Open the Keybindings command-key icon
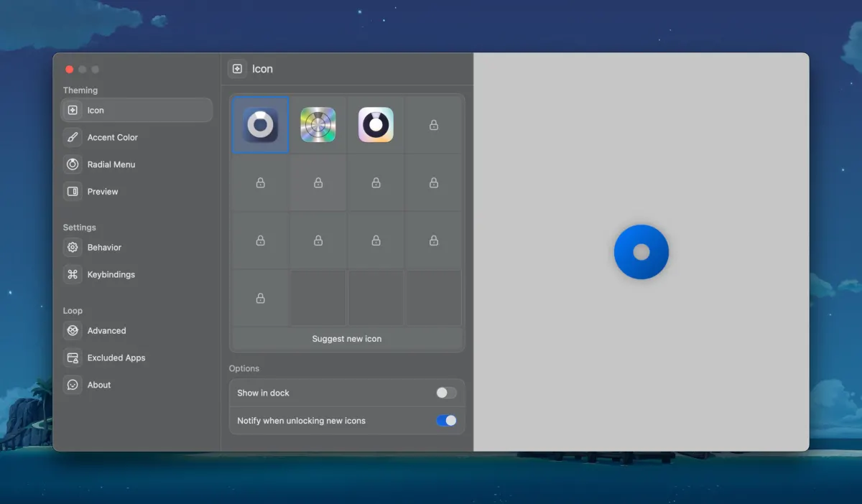The width and height of the screenshot is (862, 504). pyautogui.click(x=73, y=274)
